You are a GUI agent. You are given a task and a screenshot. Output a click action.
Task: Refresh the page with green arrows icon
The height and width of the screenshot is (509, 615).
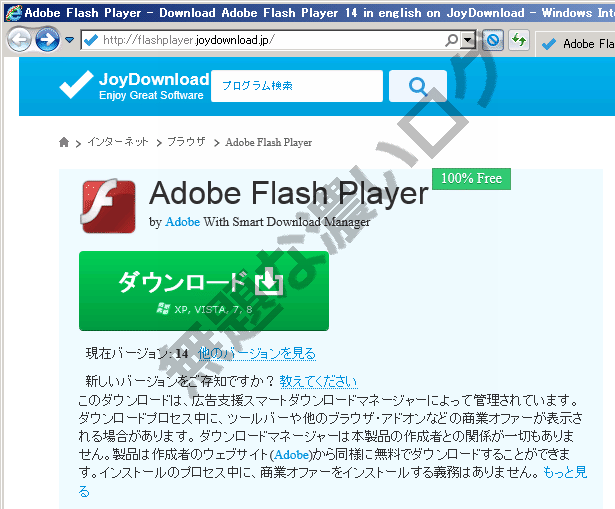point(519,40)
